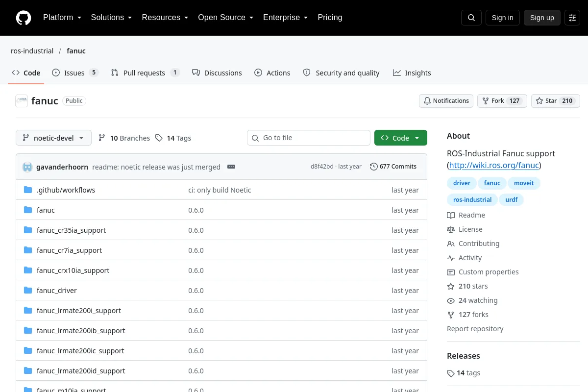This screenshot has height=392, width=588.
Task: Open the Insights tab
Action: [412, 73]
